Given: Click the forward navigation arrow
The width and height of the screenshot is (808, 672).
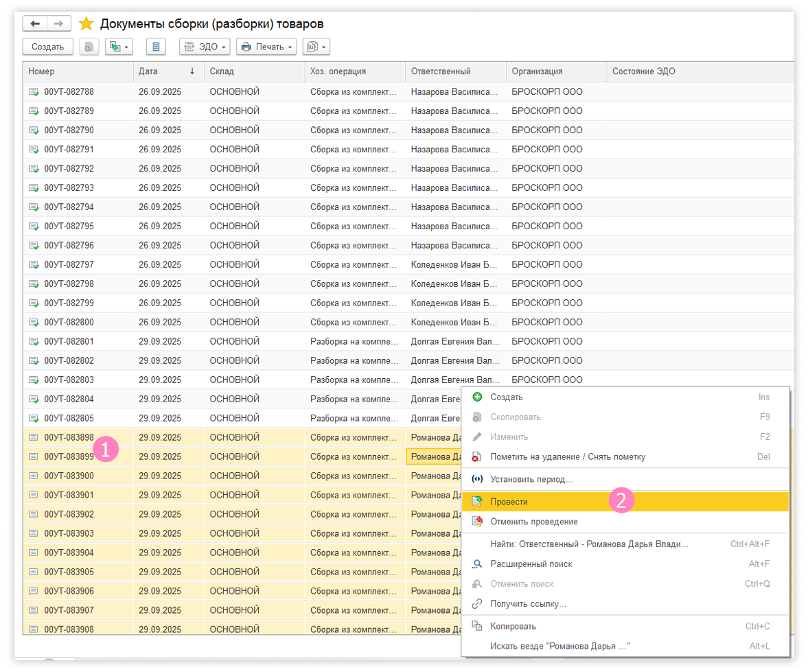Looking at the screenshot, I should [58, 24].
